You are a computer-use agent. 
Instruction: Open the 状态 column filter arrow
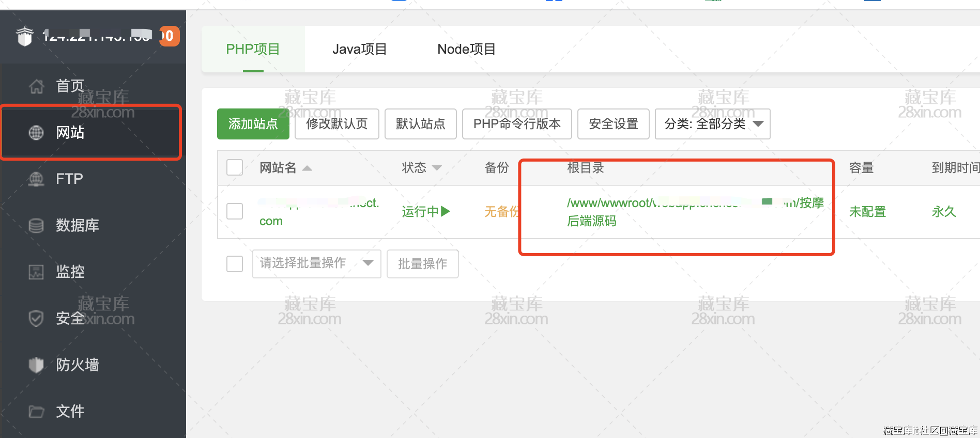tap(437, 168)
